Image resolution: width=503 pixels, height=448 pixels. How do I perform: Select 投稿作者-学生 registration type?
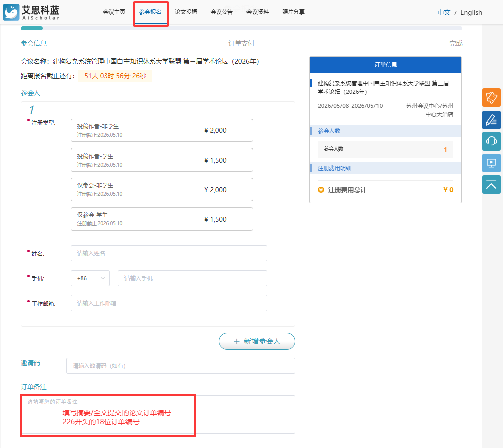(162, 160)
